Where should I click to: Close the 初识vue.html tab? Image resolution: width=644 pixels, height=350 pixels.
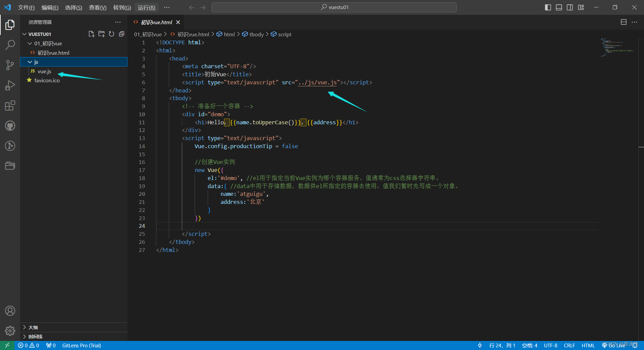pyautogui.click(x=178, y=22)
